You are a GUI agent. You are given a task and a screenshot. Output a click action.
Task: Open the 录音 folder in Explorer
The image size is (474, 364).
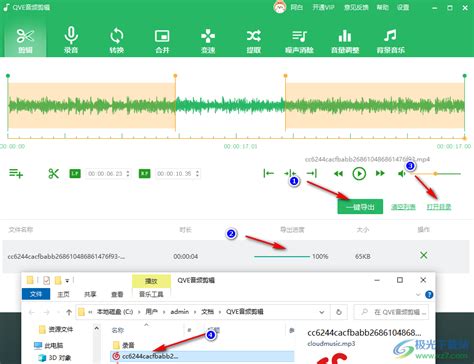tap(124, 345)
